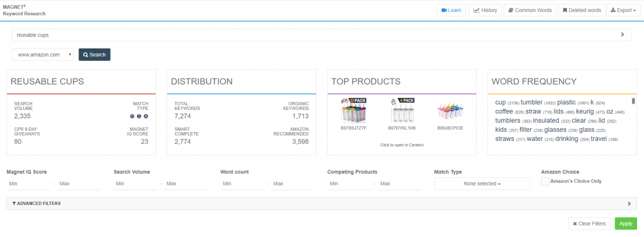Image resolution: width=644 pixels, height=237 pixels.
Task: Click the word 'tumbler' in Word Frequency
Action: click(x=531, y=102)
